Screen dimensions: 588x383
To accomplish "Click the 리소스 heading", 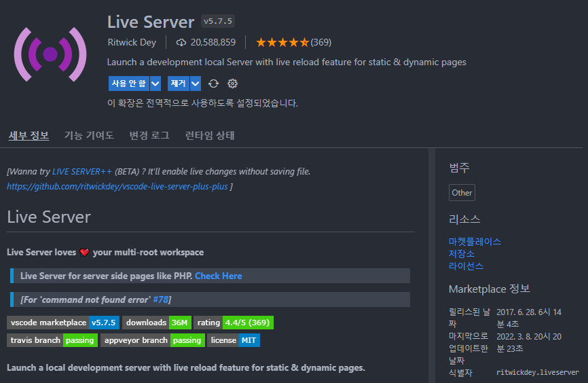I will point(464,219).
